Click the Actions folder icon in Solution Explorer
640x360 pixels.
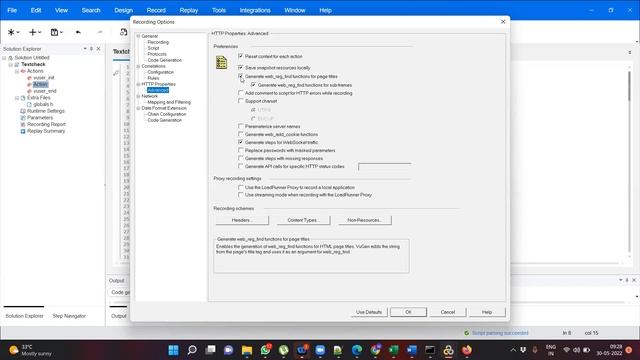coord(23,71)
